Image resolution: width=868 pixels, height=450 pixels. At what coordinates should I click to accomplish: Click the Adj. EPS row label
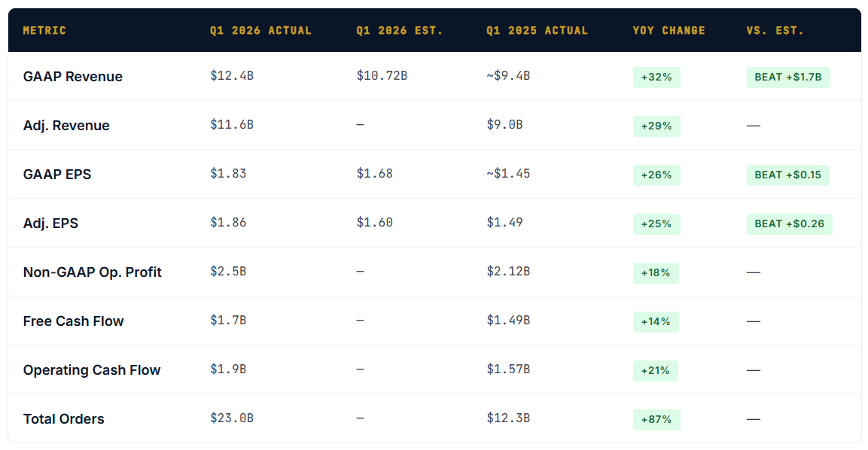tap(50, 223)
